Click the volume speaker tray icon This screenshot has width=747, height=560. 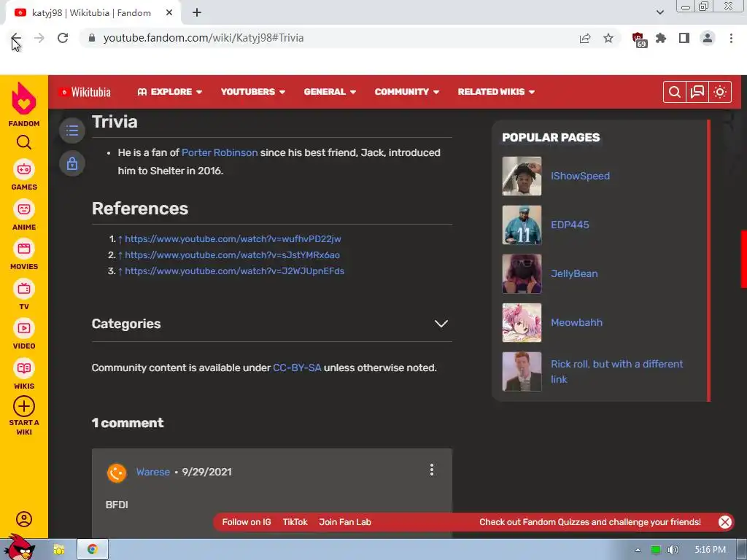tap(673, 550)
